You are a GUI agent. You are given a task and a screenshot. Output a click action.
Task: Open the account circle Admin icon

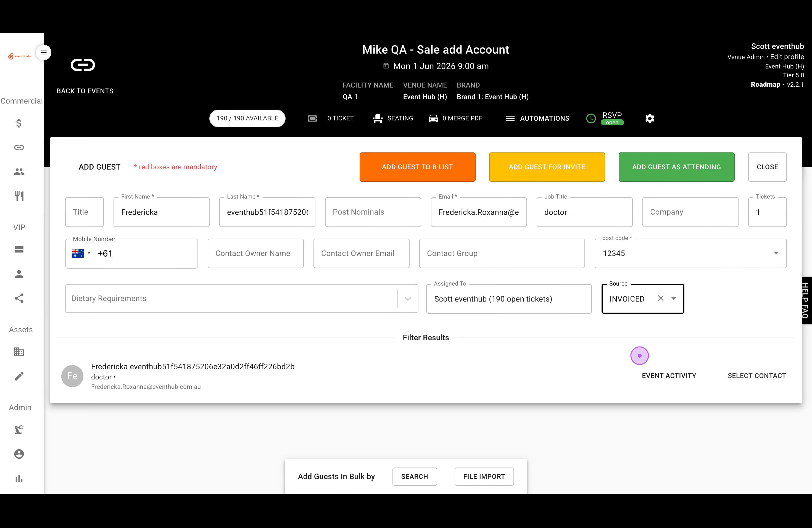click(19, 454)
